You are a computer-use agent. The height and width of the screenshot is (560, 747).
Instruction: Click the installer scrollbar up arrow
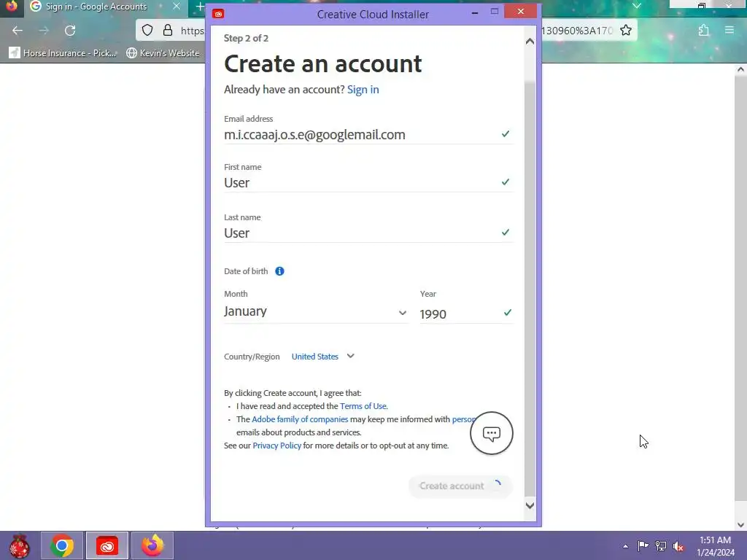(530, 42)
